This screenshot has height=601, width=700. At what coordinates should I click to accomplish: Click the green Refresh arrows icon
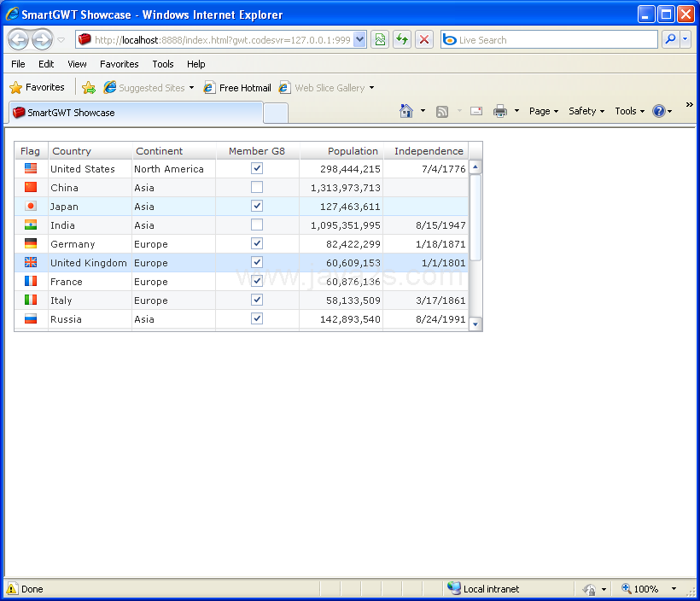pyautogui.click(x=402, y=40)
